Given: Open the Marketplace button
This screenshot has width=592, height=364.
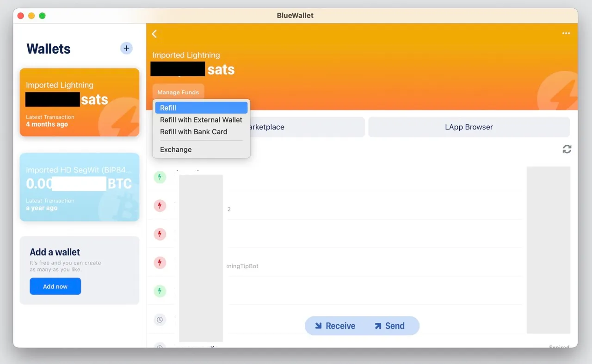Looking at the screenshot, I should click(307, 127).
